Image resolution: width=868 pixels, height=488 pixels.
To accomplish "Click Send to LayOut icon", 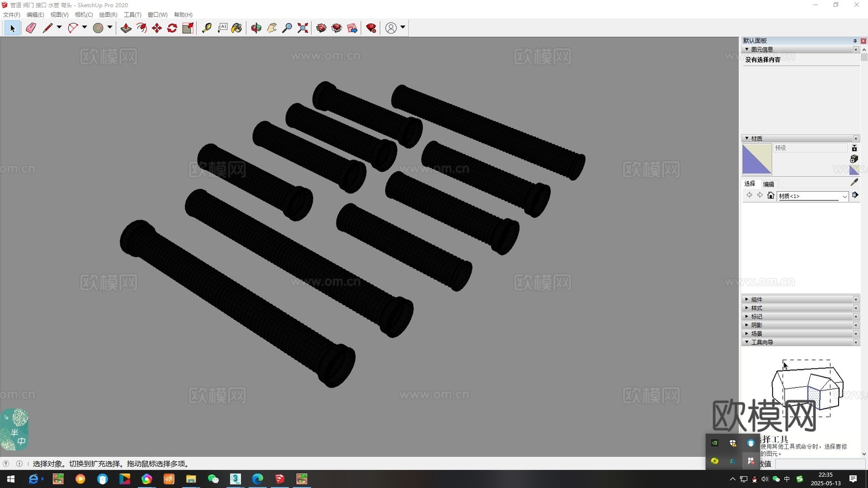I will pos(353,28).
